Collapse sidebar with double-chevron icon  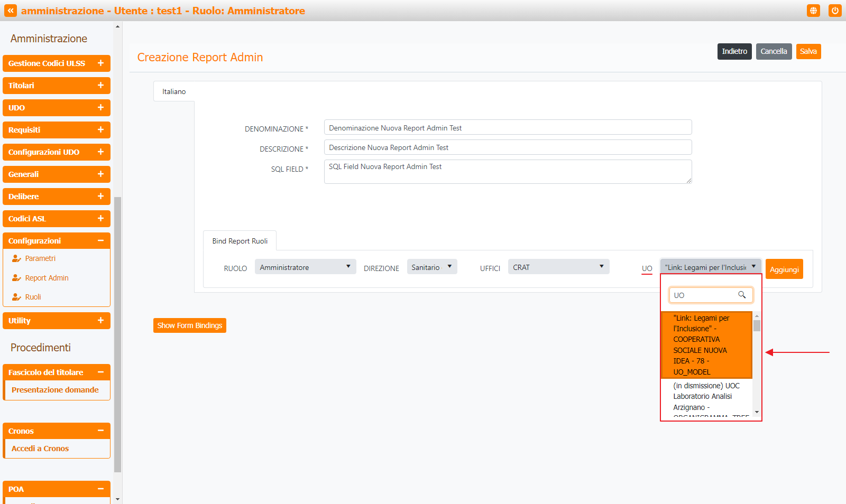[11, 11]
